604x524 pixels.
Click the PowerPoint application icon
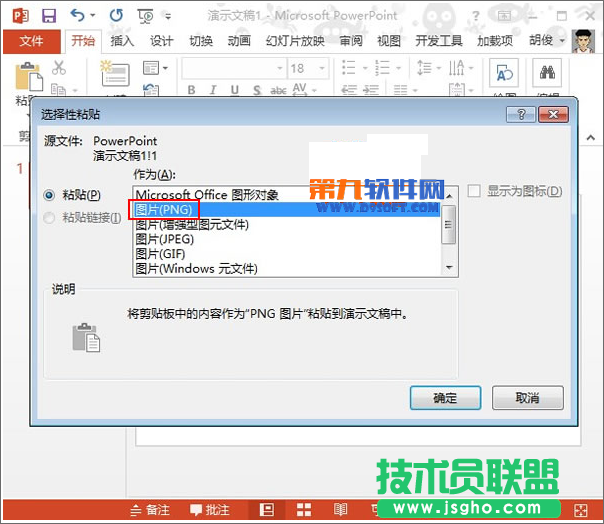(20, 16)
